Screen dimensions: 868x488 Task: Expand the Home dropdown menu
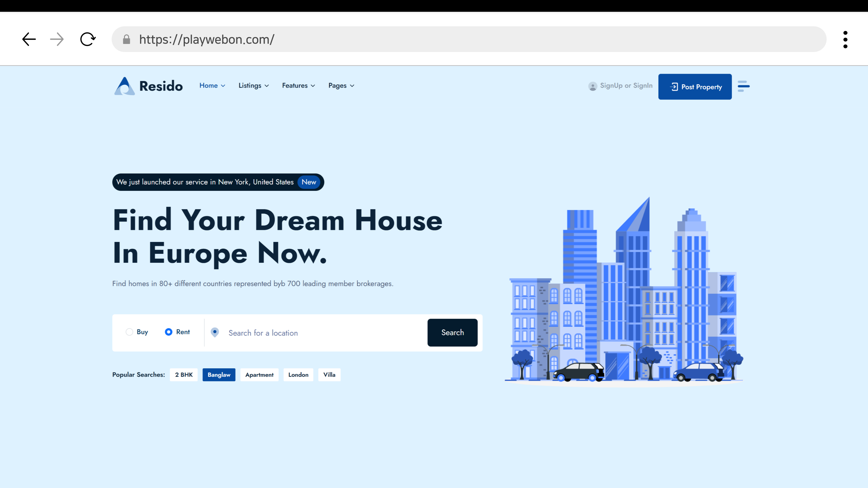coord(212,86)
